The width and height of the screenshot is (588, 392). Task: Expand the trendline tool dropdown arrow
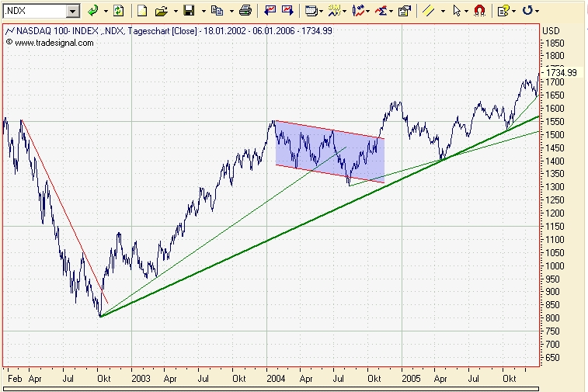click(x=443, y=11)
